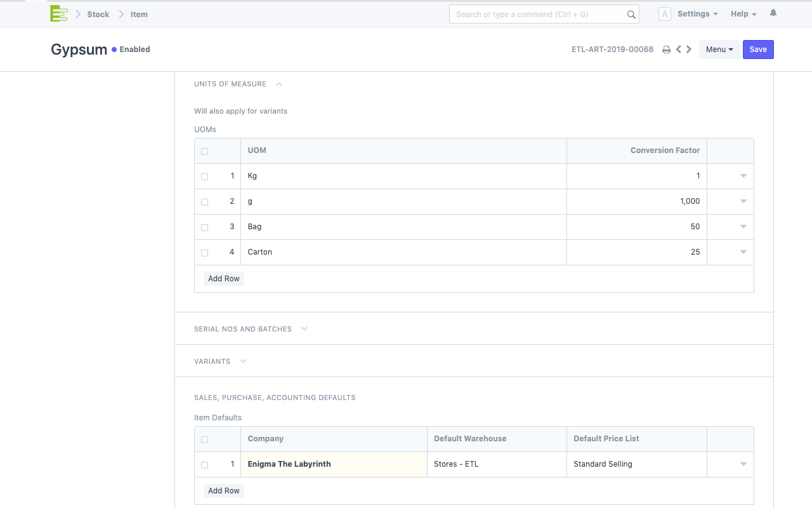Click the Save button
The image size is (812, 508).
(x=757, y=50)
